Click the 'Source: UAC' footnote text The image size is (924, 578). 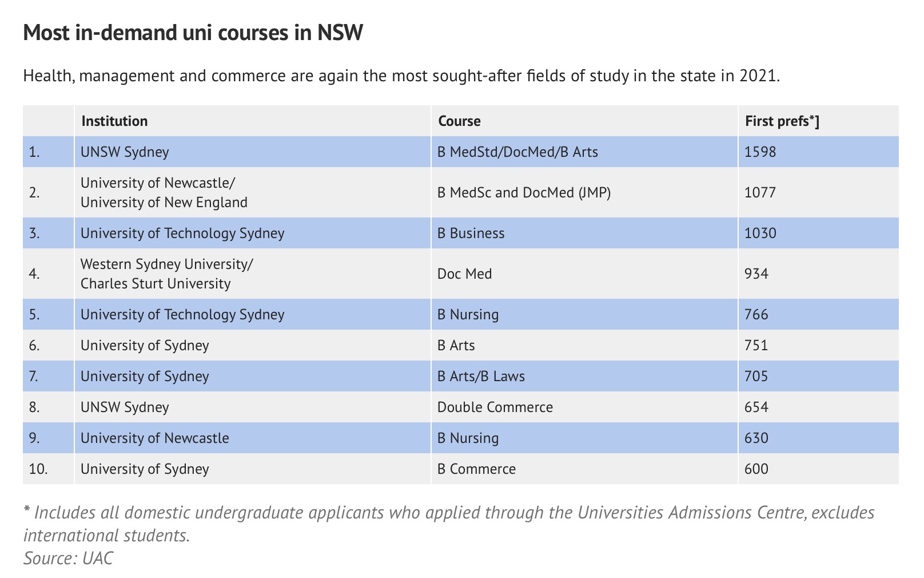point(68,558)
